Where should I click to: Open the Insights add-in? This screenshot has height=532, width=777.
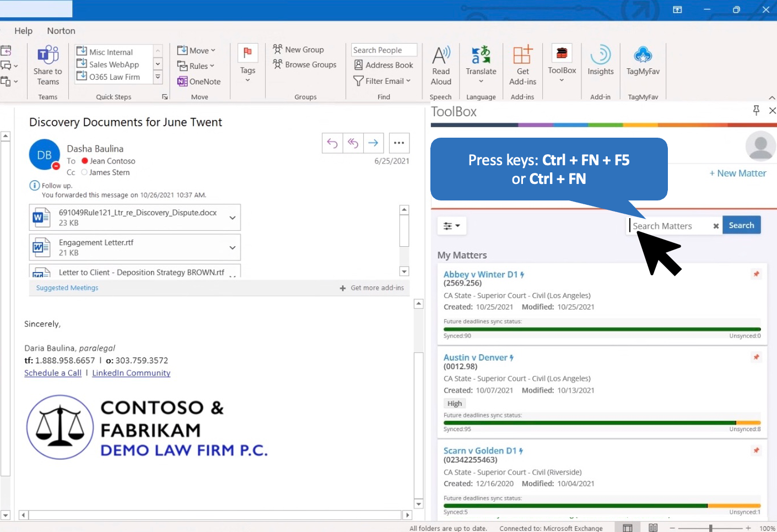[x=601, y=61]
